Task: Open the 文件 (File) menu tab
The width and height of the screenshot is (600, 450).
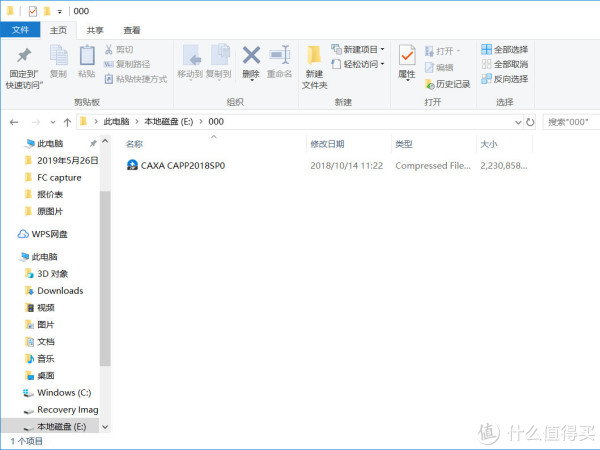Action: tap(20, 30)
